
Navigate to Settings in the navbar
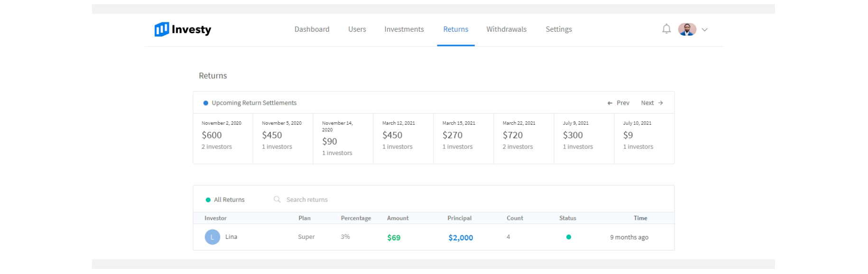pyautogui.click(x=559, y=29)
